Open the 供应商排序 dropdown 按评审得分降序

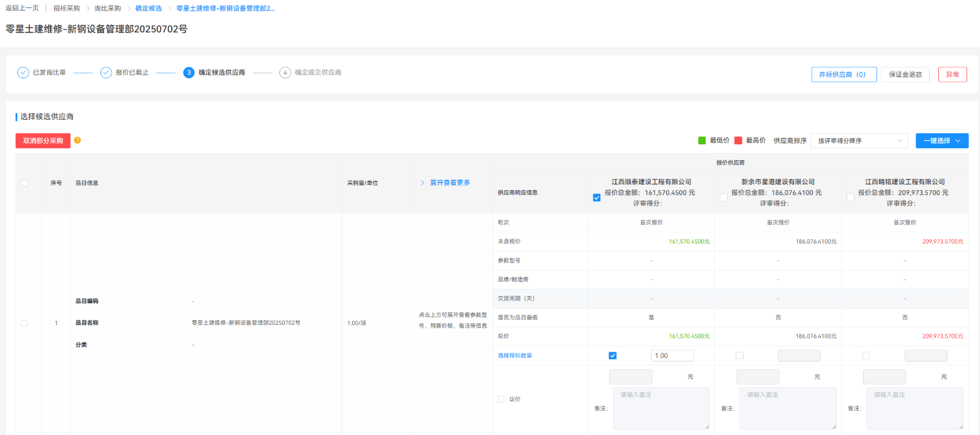pos(859,141)
